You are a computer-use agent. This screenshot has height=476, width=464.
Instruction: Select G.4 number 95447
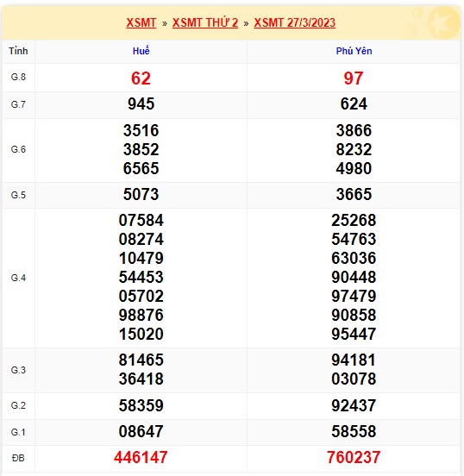(x=354, y=334)
